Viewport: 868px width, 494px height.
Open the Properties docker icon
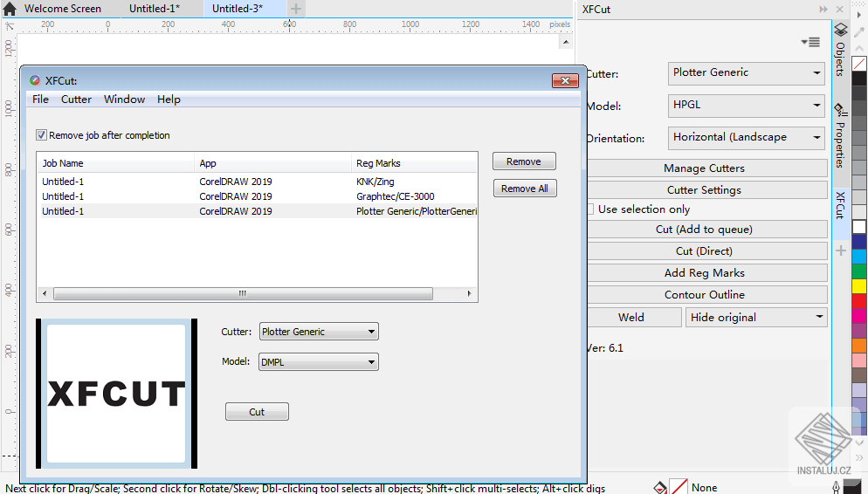coord(840,109)
